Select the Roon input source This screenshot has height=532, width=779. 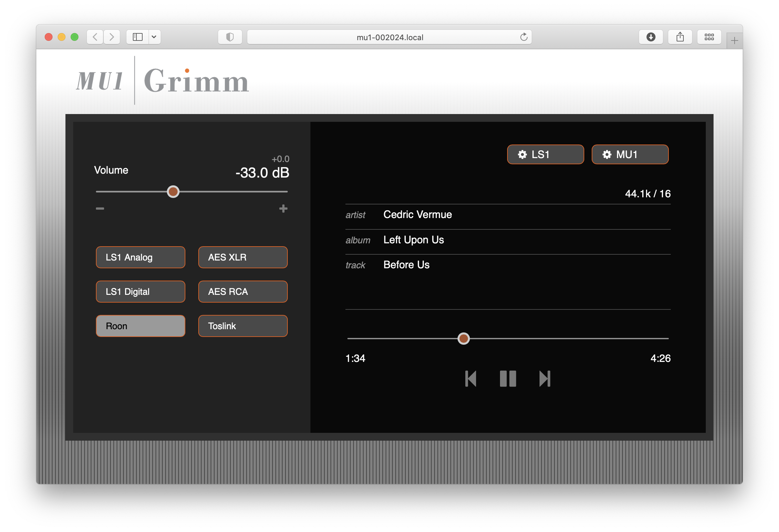pyautogui.click(x=140, y=326)
